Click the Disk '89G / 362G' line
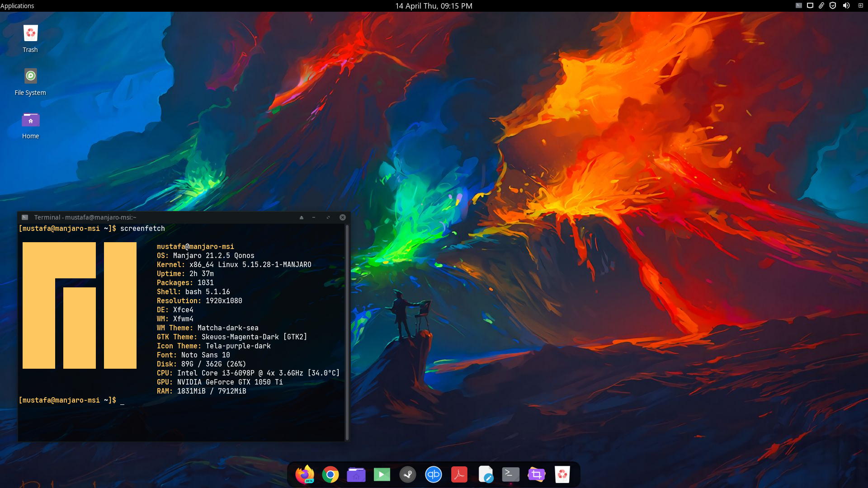 [201, 364]
